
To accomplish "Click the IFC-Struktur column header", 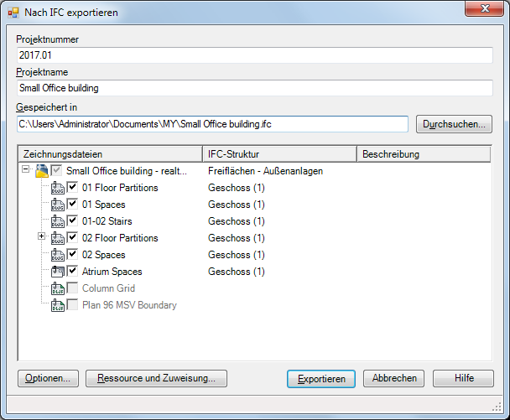I will [278, 154].
